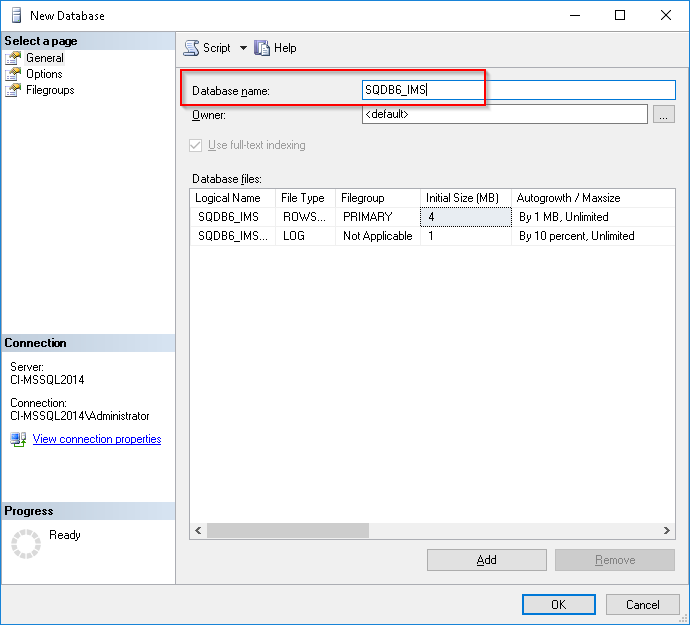Select the Filegroups page icon
This screenshot has width=690, height=625.
click(13, 90)
